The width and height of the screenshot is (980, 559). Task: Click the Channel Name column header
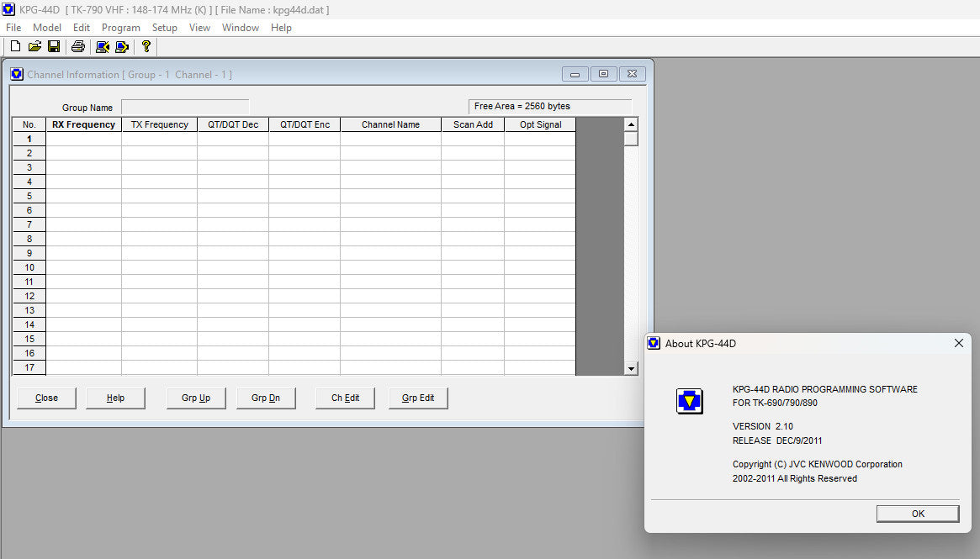coord(390,124)
